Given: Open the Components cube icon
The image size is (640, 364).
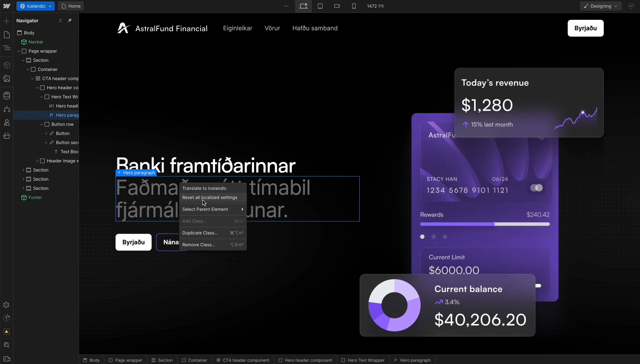Looking at the screenshot, I should [6, 65].
